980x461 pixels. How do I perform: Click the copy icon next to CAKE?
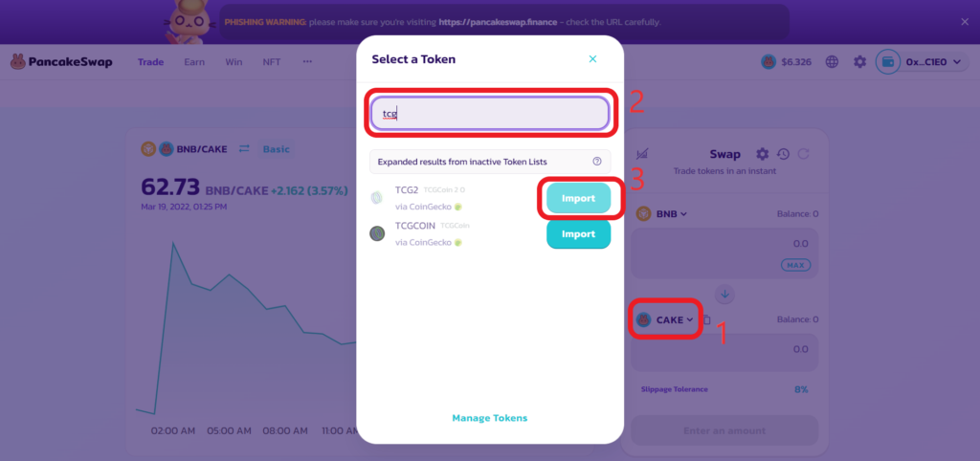(707, 319)
